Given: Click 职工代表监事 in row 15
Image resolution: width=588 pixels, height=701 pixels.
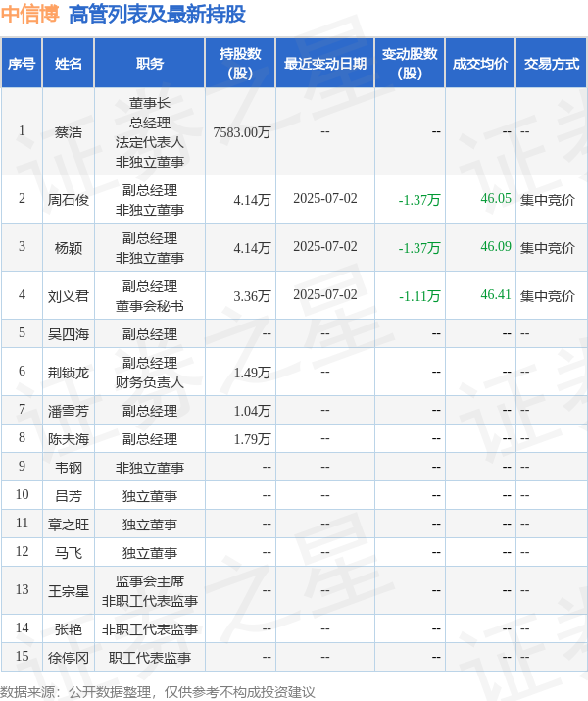Looking at the screenshot, I should point(150,658).
